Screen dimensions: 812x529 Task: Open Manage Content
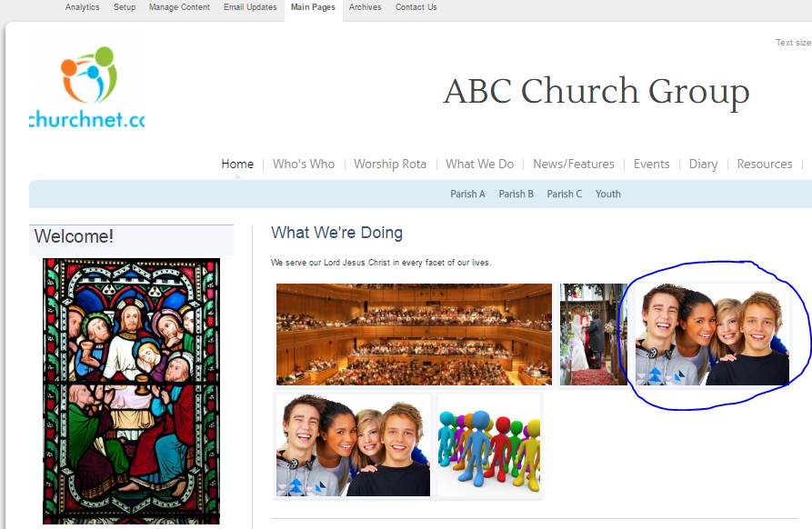coord(179,6)
